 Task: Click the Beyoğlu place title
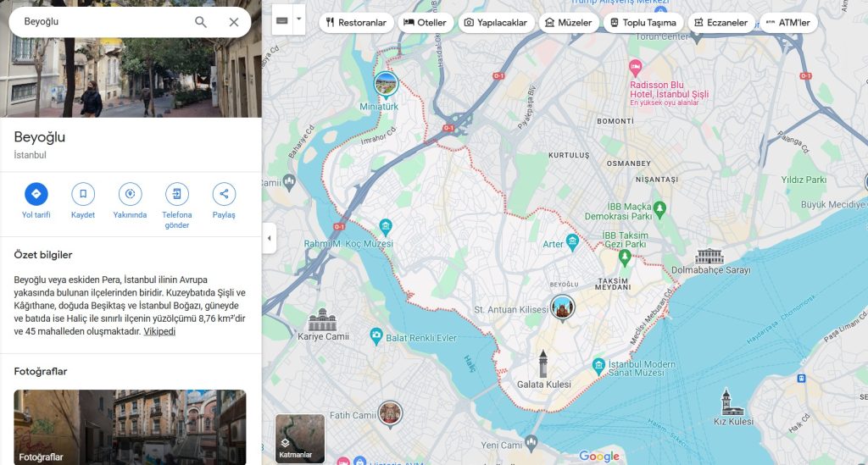[39, 137]
